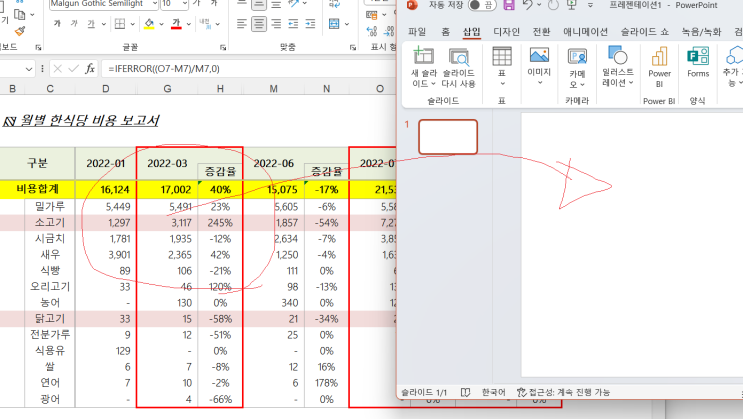The image size is (743, 419).
Task: Open the alignment group dialog launcher
Action: click(353, 47)
